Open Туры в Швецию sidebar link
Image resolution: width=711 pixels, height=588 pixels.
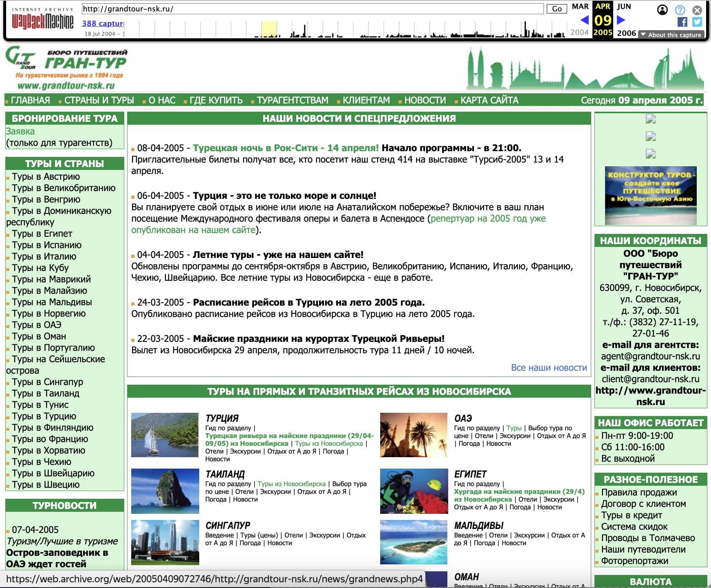pos(46,484)
